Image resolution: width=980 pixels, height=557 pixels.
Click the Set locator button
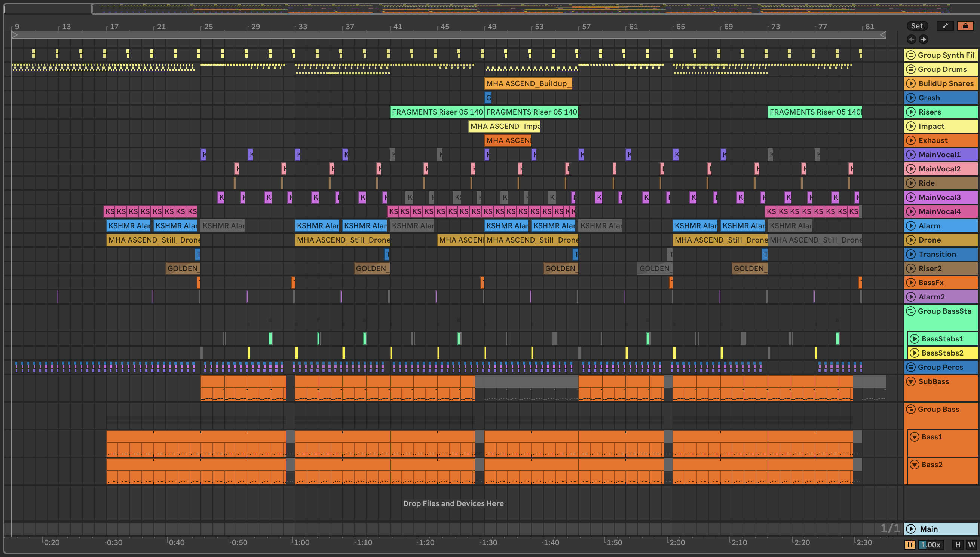click(x=916, y=26)
